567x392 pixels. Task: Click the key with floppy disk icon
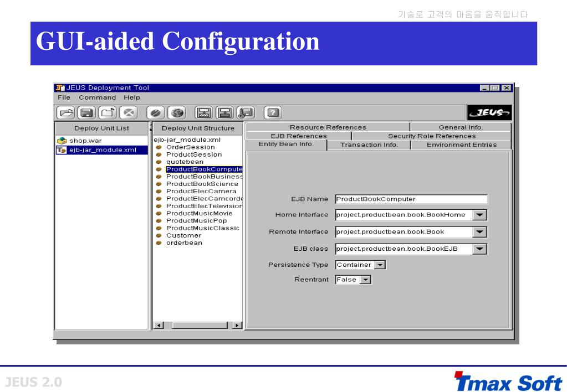pos(246,113)
